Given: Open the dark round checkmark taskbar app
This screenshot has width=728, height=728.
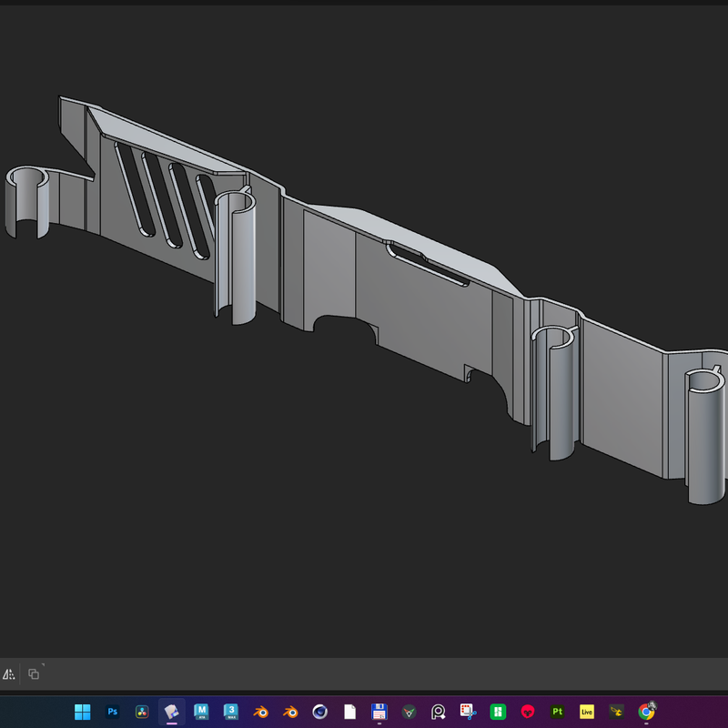Looking at the screenshot, I should (x=409, y=712).
